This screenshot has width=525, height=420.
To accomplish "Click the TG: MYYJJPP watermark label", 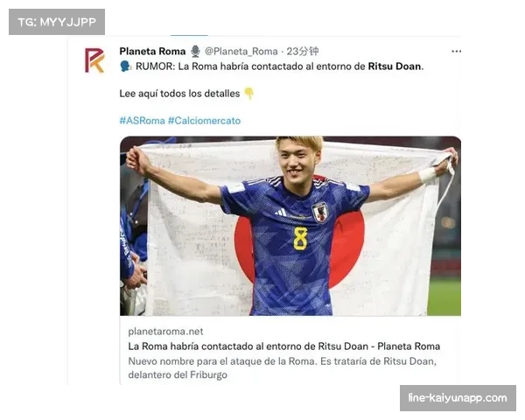I will tap(57, 22).
